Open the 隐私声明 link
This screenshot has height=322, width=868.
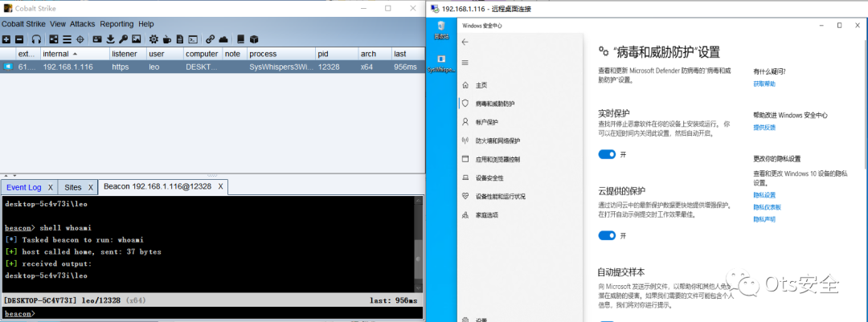click(764, 219)
